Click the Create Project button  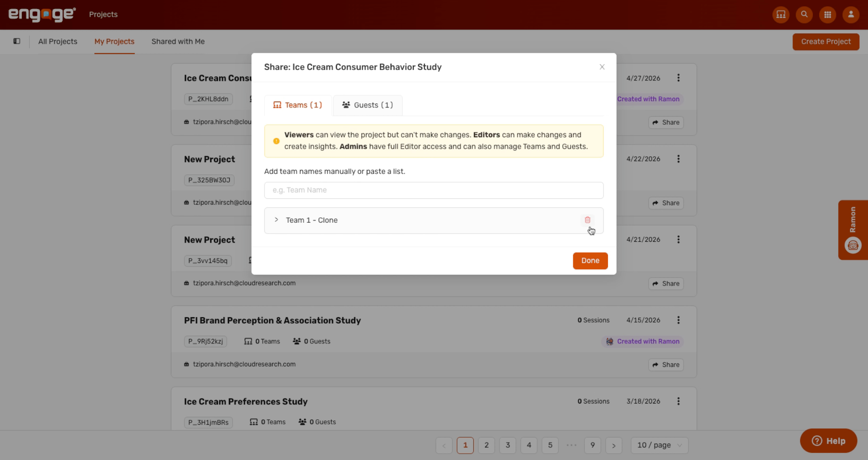point(826,42)
